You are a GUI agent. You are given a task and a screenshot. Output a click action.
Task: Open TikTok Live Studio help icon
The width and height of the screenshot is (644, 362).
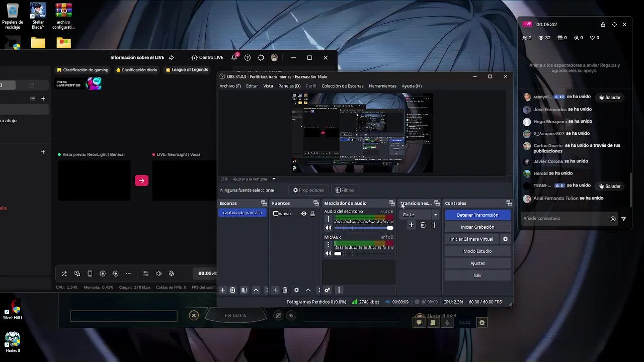click(x=248, y=58)
